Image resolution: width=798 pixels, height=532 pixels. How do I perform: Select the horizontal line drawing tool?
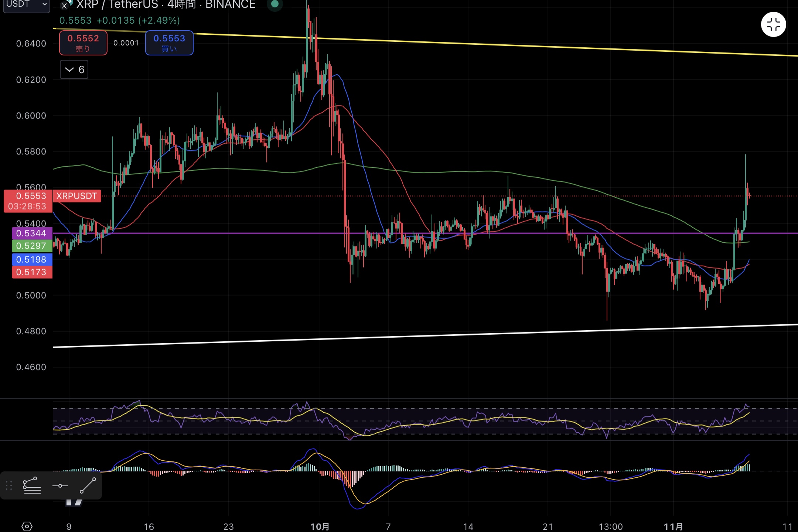[x=60, y=486]
